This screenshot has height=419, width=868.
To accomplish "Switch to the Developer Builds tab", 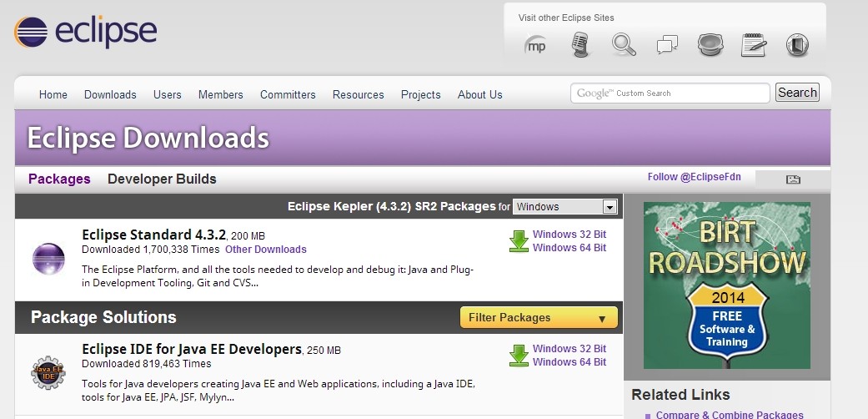I will 162,179.
